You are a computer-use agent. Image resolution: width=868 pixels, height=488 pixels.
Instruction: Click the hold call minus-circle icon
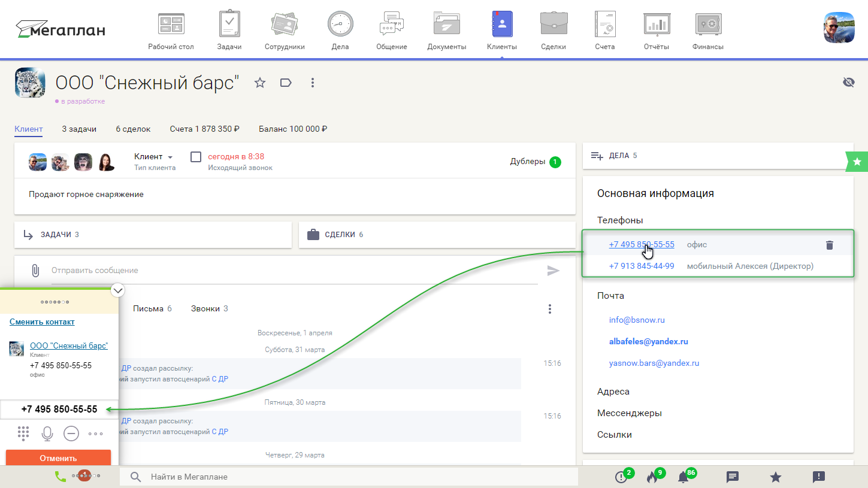click(71, 433)
